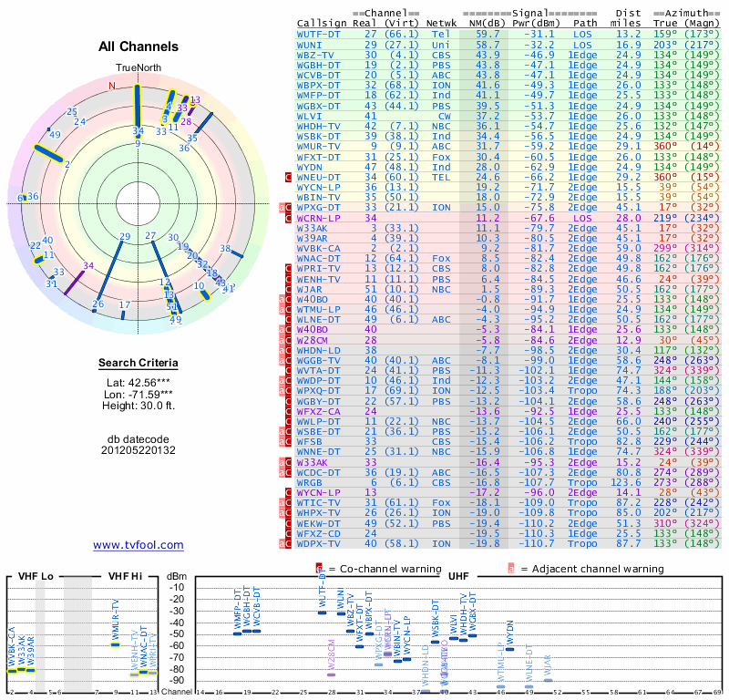Click the Tropo path entry for WPXQ-DT
Viewport: 729px width, 700px height.
click(x=582, y=391)
